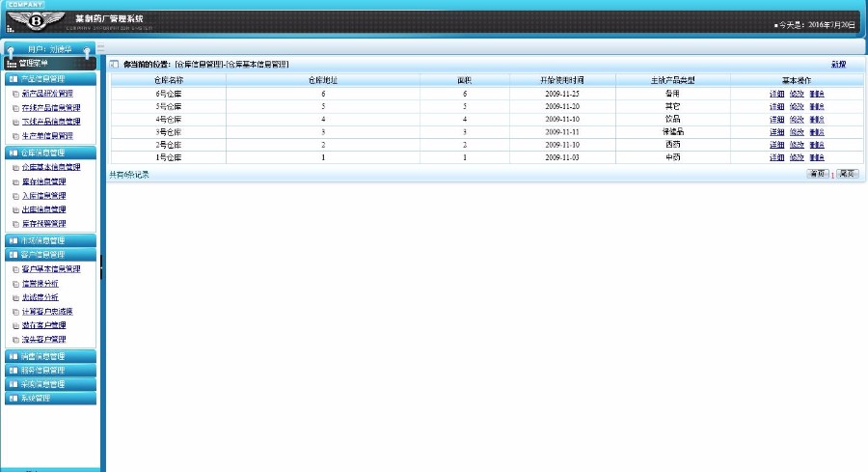Click the 中药 product type cell

click(672, 157)
